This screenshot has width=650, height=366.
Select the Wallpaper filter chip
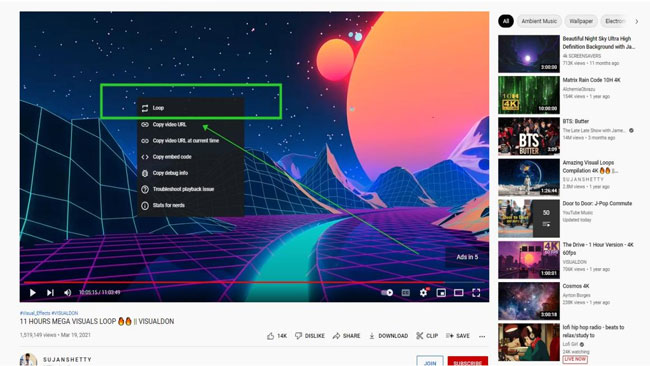point(581,21)
